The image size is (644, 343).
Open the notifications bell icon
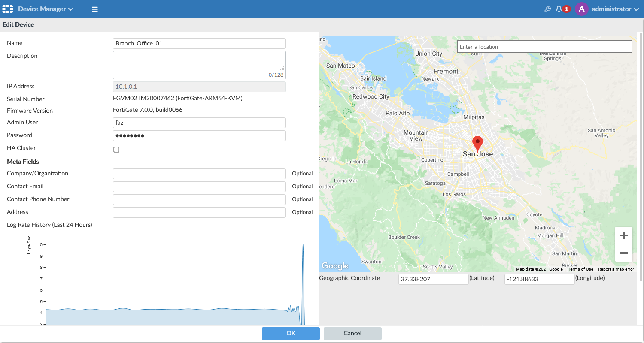click(559, 9)
